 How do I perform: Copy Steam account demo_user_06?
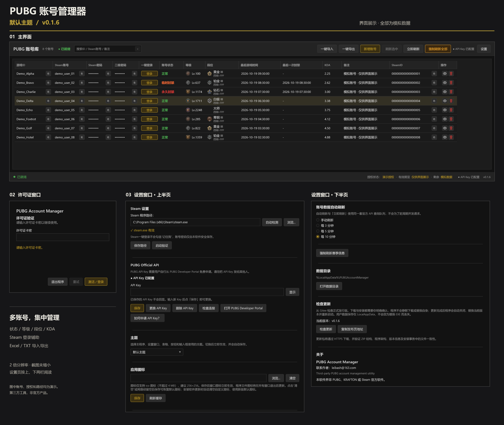pyautogui.click(x=82, y=119)
